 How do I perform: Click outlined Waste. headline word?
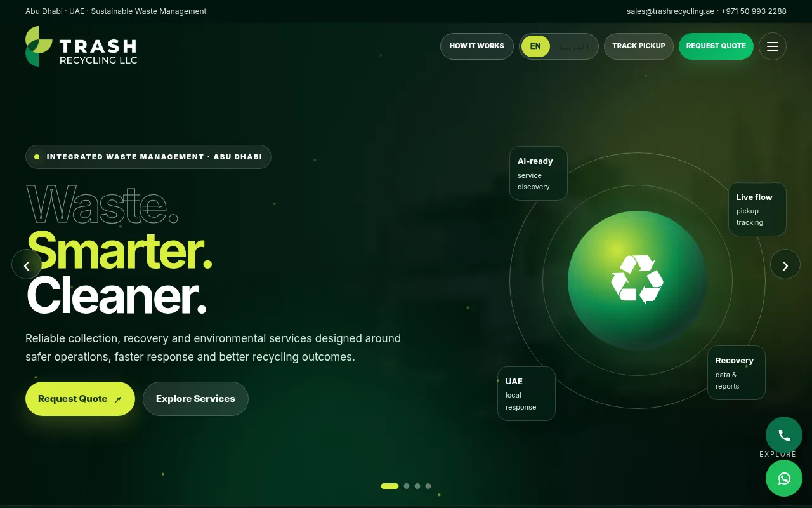[x=102, y=204]
